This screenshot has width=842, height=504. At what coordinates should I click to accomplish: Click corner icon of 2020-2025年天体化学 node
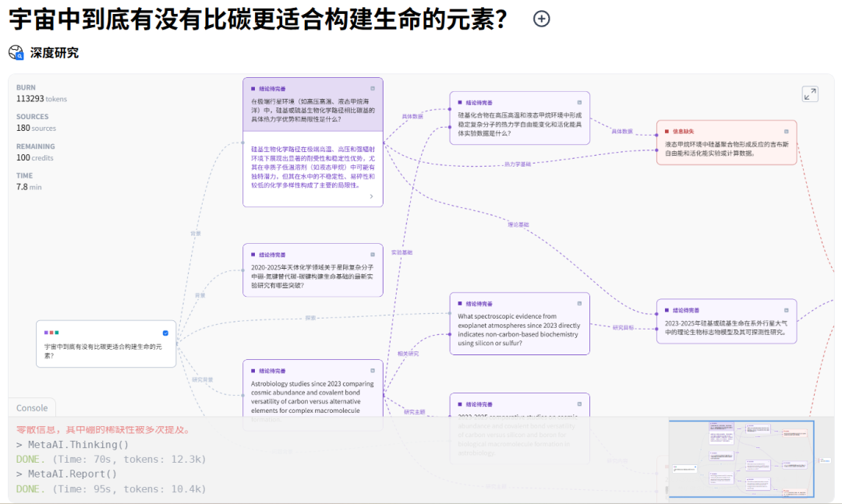[x=373, y=255]
